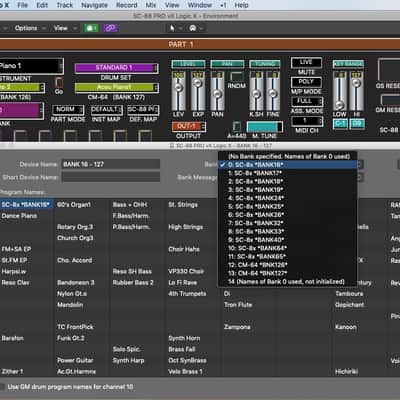Select bank 10: SC-8x *BANK64*
400x400 pixels.
click(x=288, y=248)
